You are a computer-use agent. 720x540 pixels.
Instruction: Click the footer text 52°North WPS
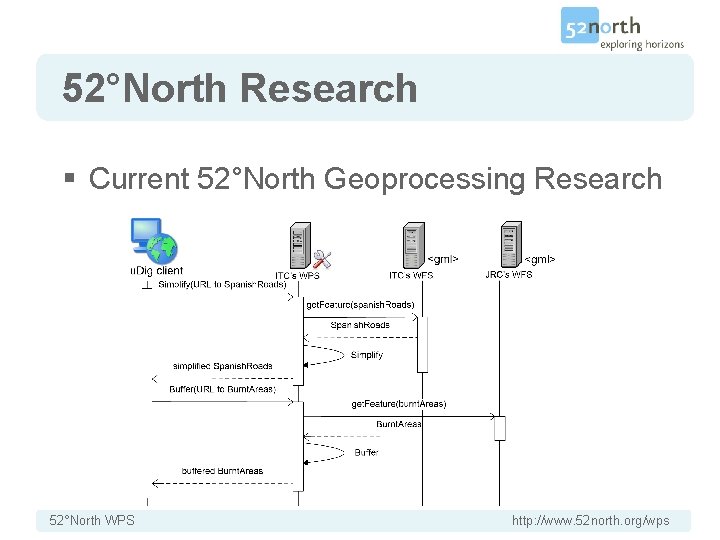pyautogui.click(x=92, y=521)
